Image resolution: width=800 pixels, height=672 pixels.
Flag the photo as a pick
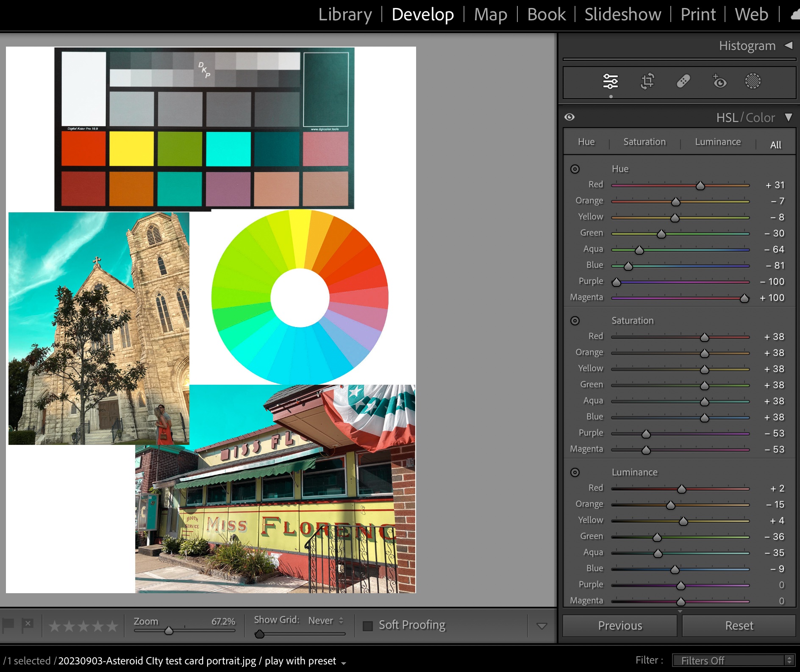pyautogui.click(x=8, y=625)
